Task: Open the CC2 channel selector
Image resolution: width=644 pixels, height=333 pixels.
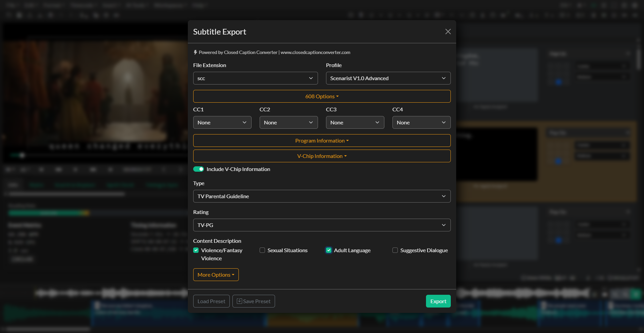Action: 288,122
